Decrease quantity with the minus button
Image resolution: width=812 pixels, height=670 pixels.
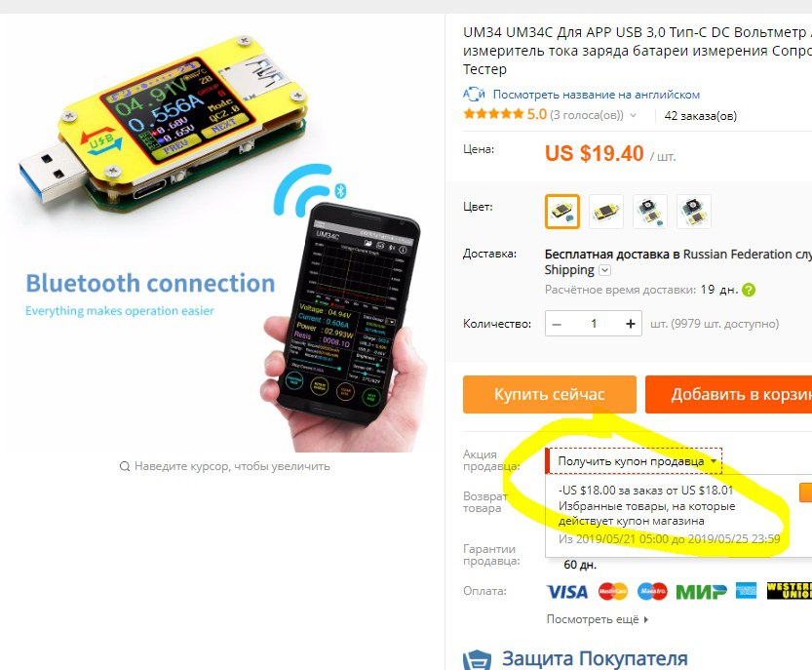pos(557,325)
